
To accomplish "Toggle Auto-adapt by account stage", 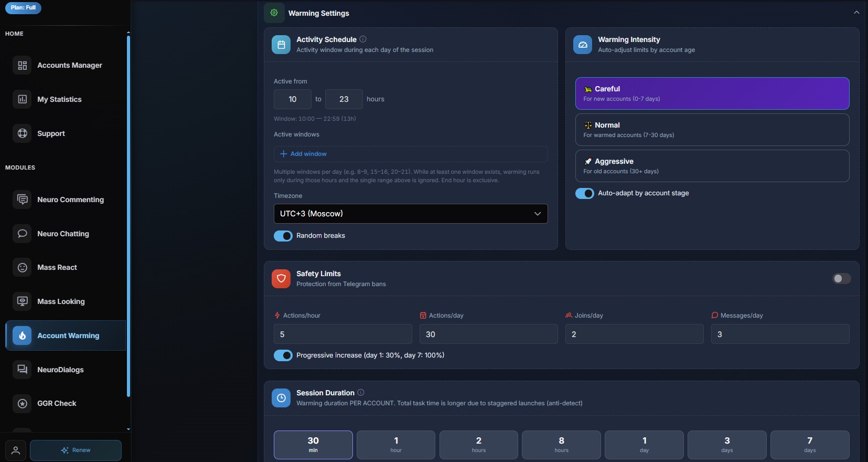I will tap(585, 193).
